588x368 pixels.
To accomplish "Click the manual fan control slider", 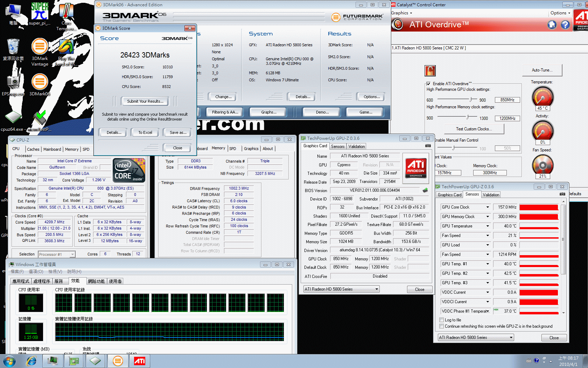I will pos(454,148).
